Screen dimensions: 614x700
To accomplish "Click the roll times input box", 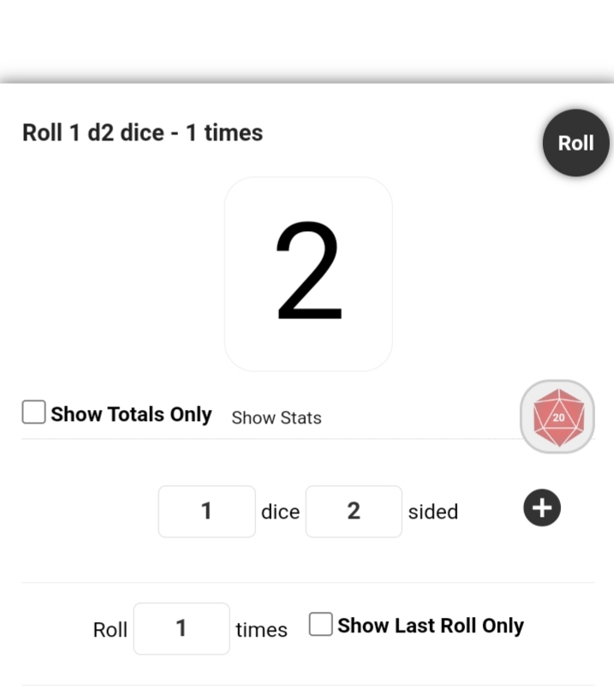I will point(182,628).
